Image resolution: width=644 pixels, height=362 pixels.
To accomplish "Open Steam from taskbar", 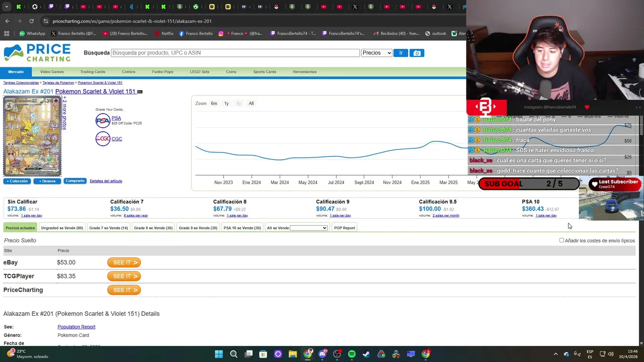I will tap(366, 354).
